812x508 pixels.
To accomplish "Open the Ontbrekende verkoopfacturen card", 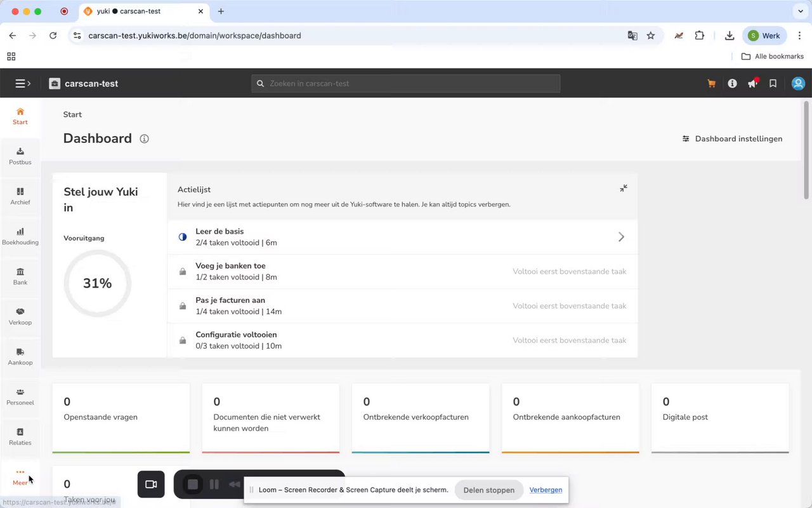I will (x=421, y=418).
